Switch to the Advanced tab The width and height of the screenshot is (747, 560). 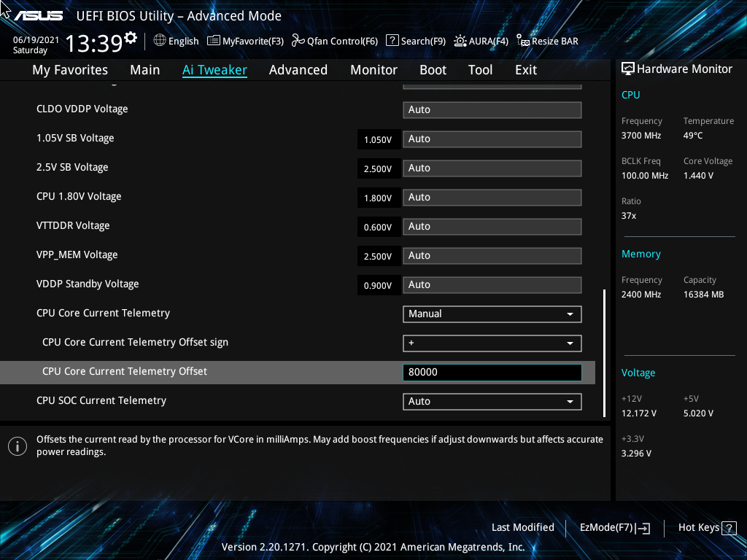click(x=298, y=69)
